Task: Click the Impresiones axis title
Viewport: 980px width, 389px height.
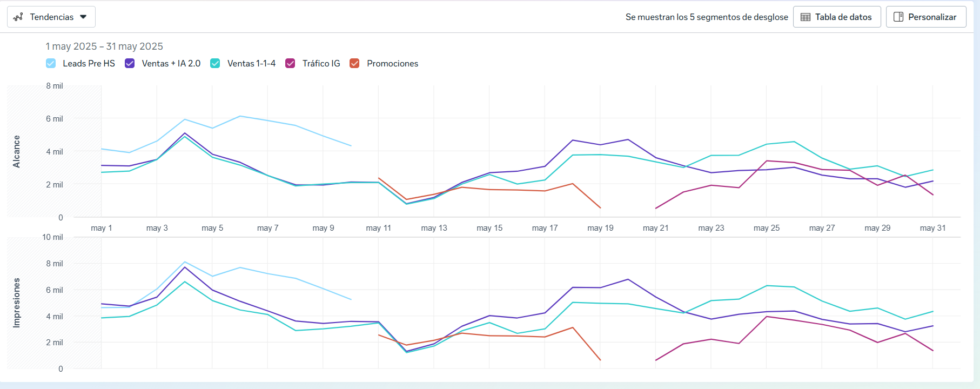Action: pos(17,303)
